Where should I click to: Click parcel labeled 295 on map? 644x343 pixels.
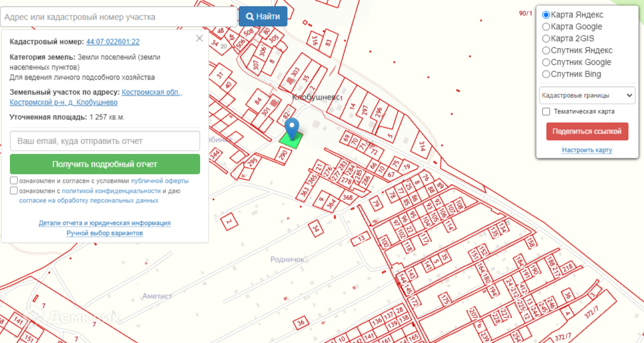point(252,162)
